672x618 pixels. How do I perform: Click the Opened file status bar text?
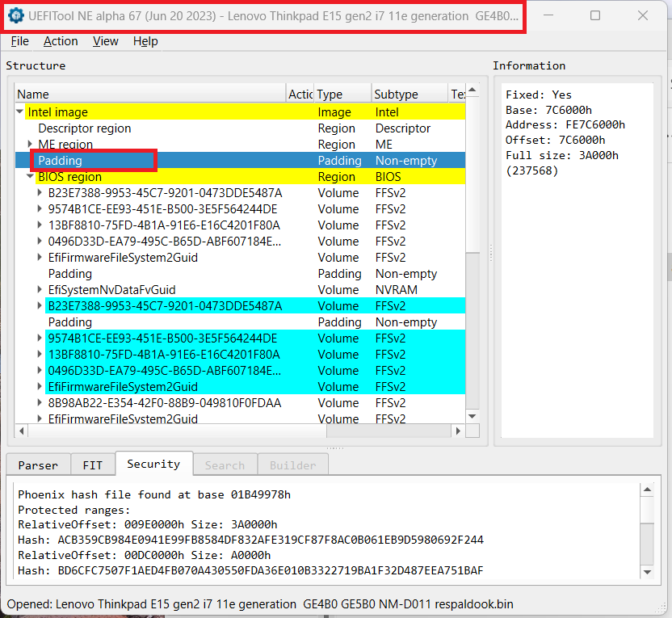260,604
